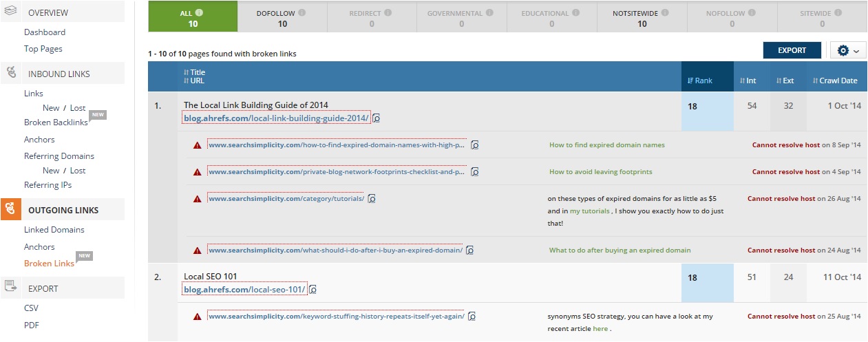Click the Inbound Links section icon
868x342 pixels.
(11, 74)
